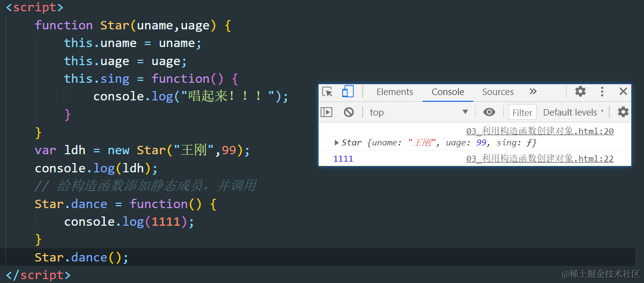Toggle the device toolbar icon
Viewport: 644px width, 283px height.
[348, 92]
